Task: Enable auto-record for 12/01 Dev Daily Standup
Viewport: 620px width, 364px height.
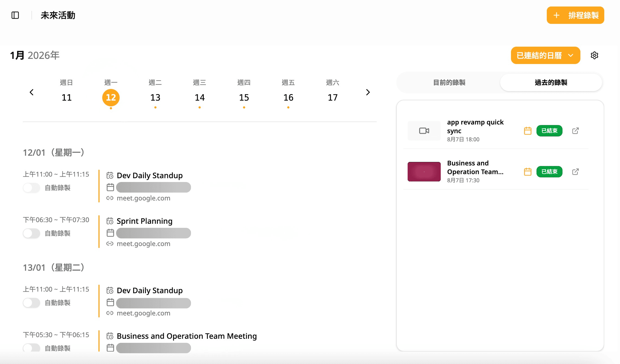Action: click(x=31, y=188)
